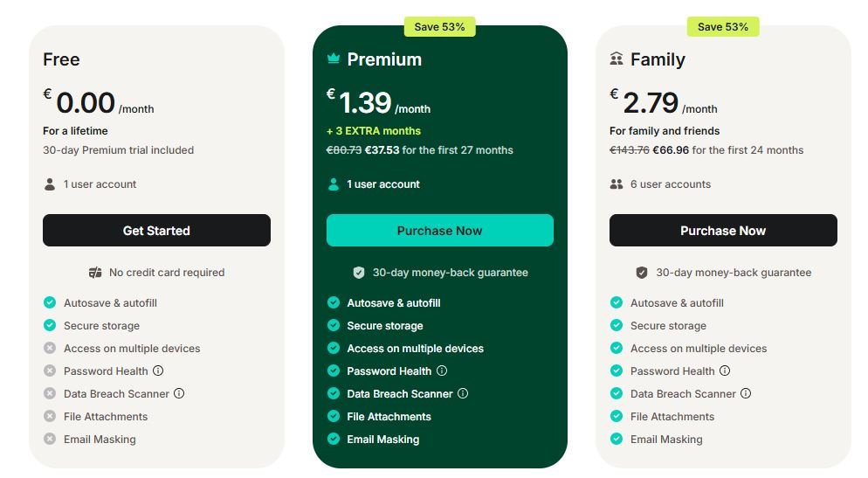Click the Family plan people icon
The height and width of the screenshot is (478, 868).
(617, 59)
